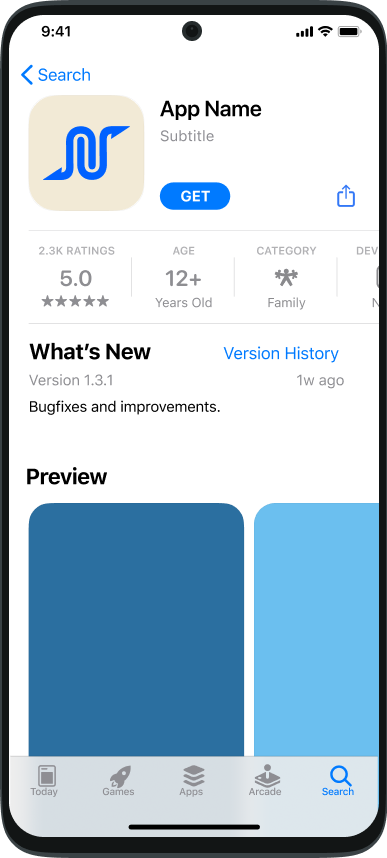Open the light blue preview screenshot

pyautogui.click(x=316, y=629)
